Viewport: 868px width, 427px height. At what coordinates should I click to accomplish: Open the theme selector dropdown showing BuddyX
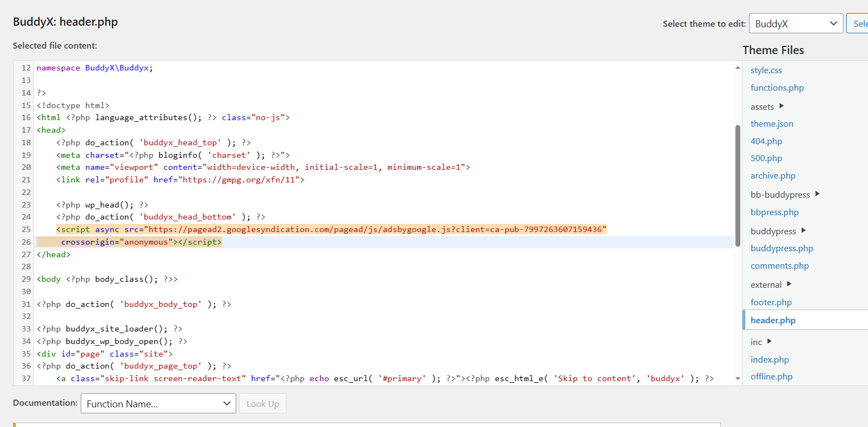point(796,23)
